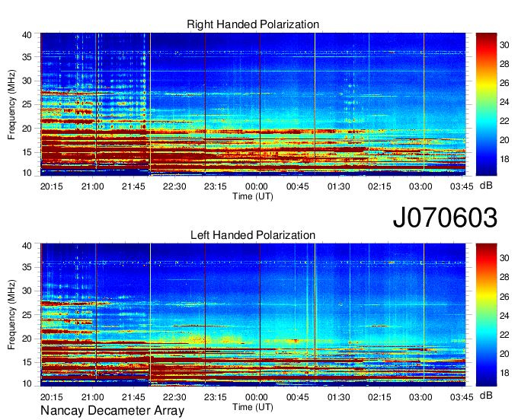Click the 02:15 tick on bottom plot

379,397
